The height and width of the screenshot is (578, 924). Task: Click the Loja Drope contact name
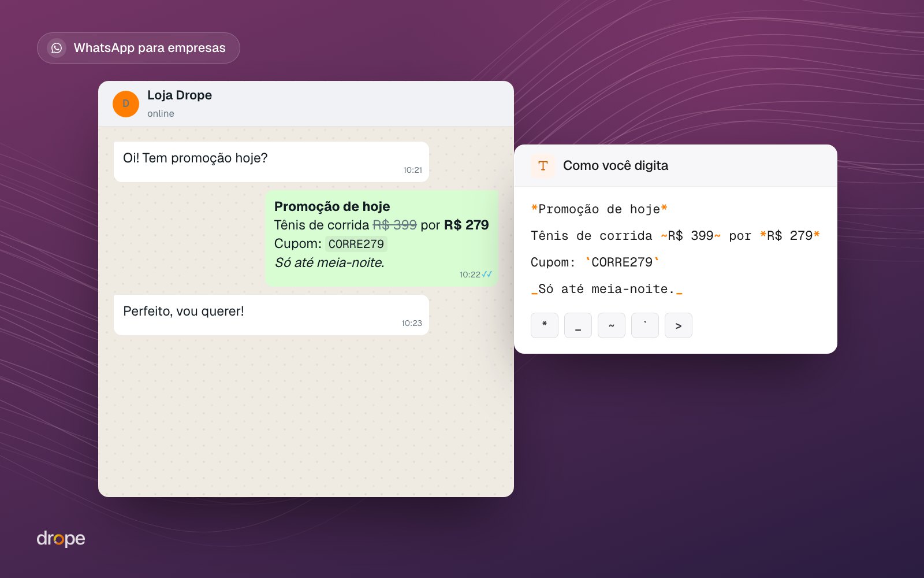pos(180,95)
